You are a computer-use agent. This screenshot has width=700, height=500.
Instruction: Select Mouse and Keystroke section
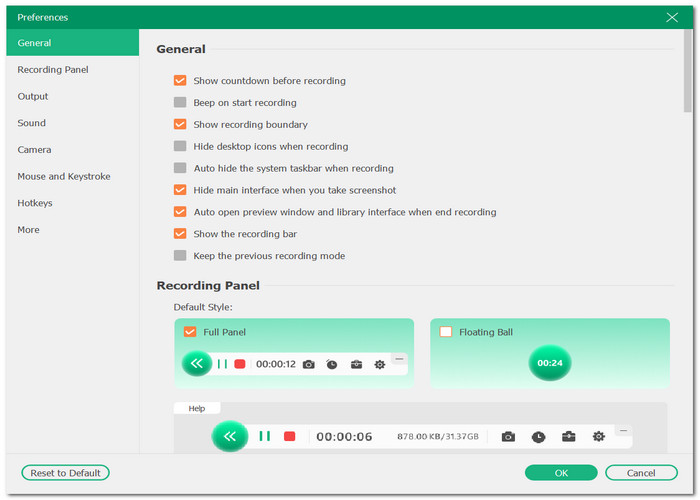73,176
